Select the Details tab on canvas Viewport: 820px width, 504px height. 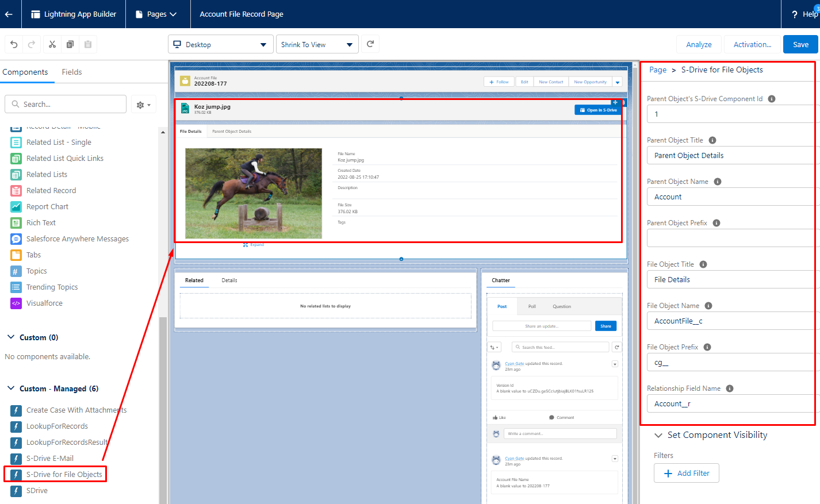pyautogui.click(x=229, y=280)
